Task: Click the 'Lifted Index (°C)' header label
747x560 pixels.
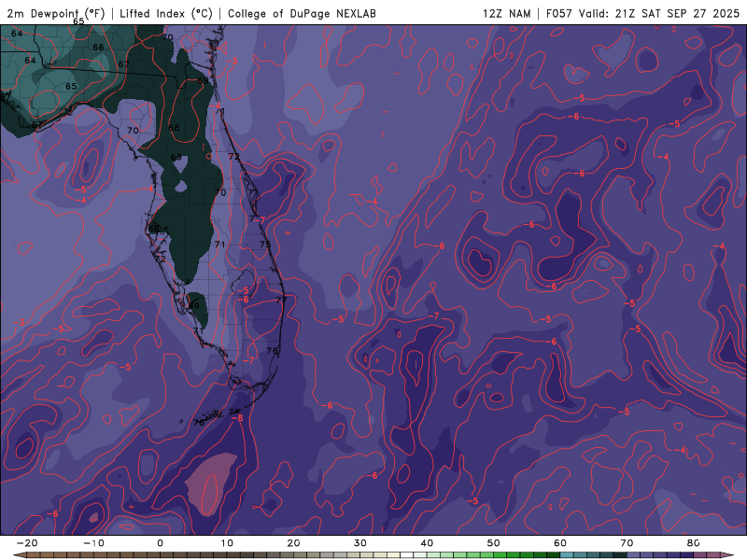Action: [166, 13]
